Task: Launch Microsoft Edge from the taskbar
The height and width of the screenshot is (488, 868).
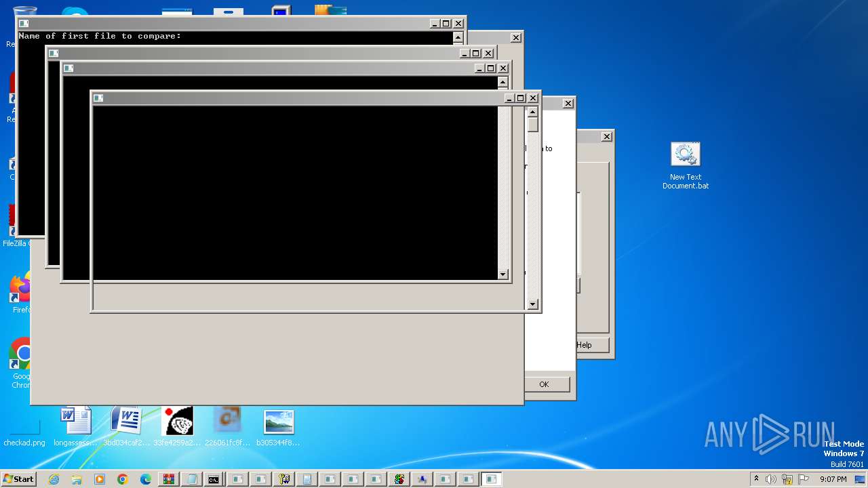Action: point(146,479)
